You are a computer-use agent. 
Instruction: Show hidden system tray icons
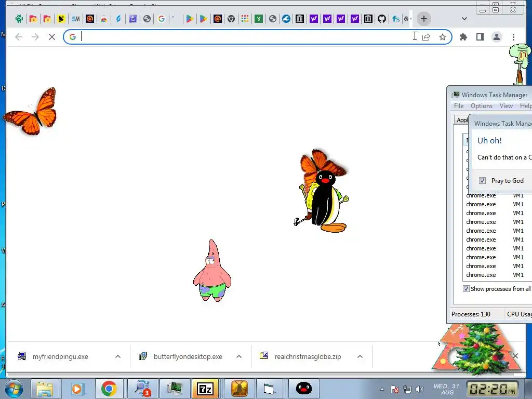[382, 389]
